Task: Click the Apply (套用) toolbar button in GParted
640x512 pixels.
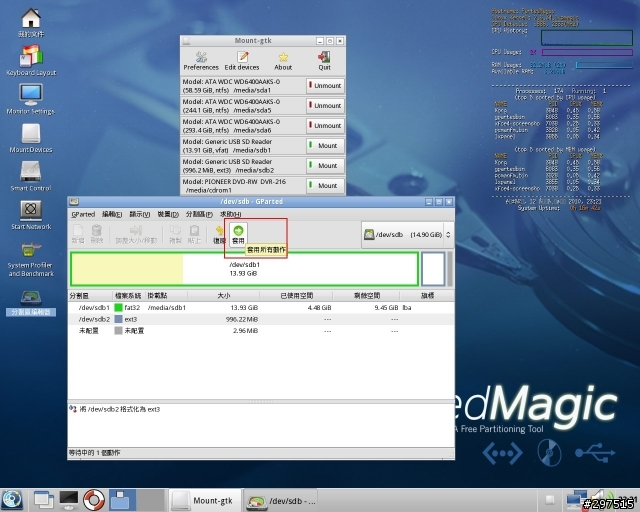Action: pos(238,234)
